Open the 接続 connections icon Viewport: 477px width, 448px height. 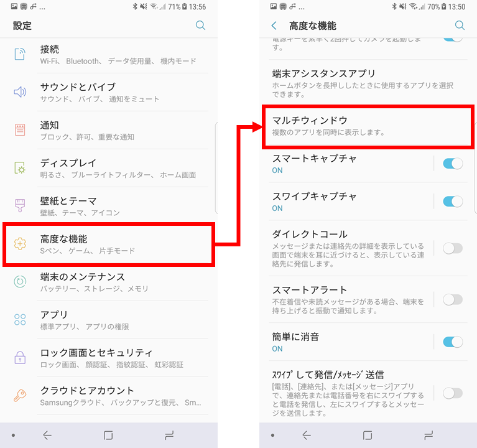pyautogui.click(x=20, y=54)
